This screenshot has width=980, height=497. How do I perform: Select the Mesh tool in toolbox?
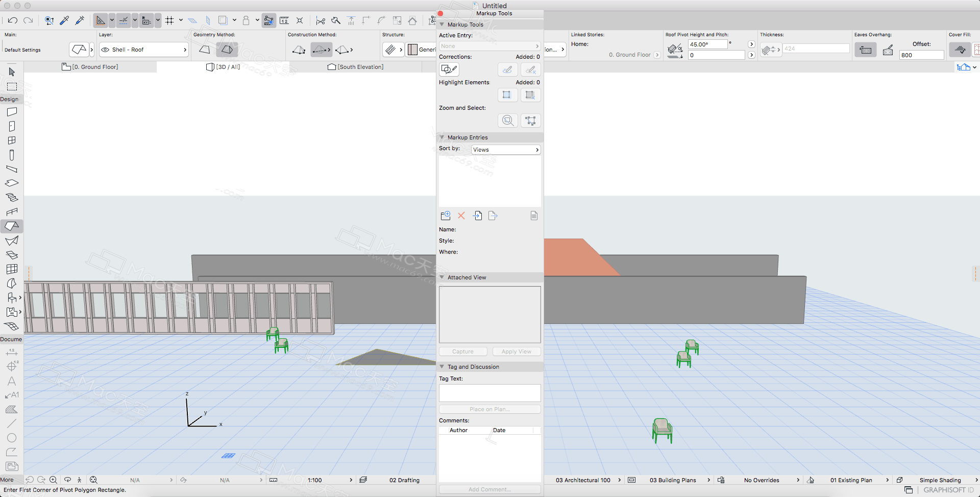point(12,326)
